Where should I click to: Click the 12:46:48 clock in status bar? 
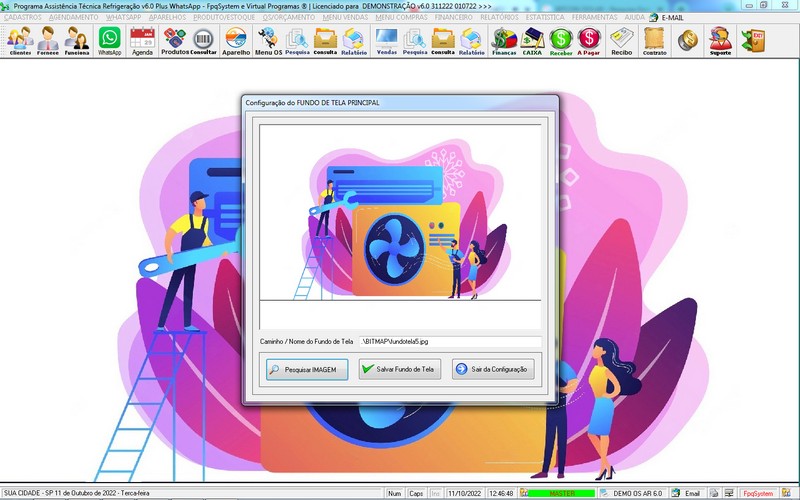[x=501, y=493]
